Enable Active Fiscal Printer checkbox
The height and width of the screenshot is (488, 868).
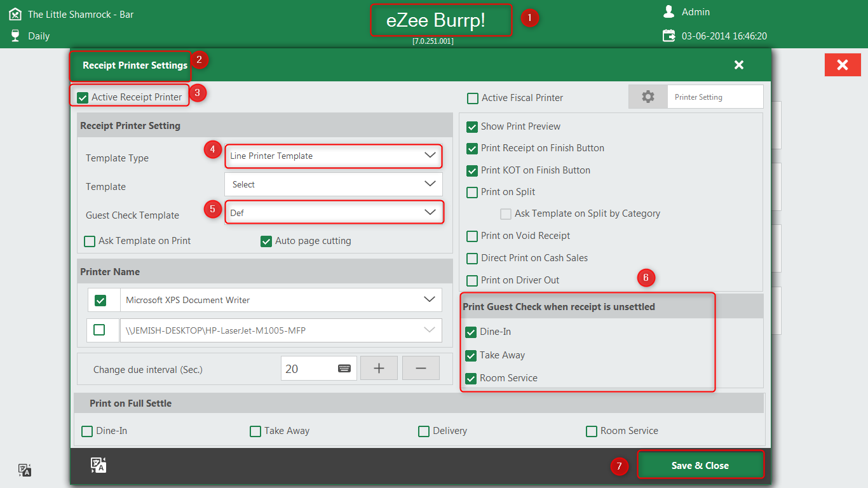(473, 98)
